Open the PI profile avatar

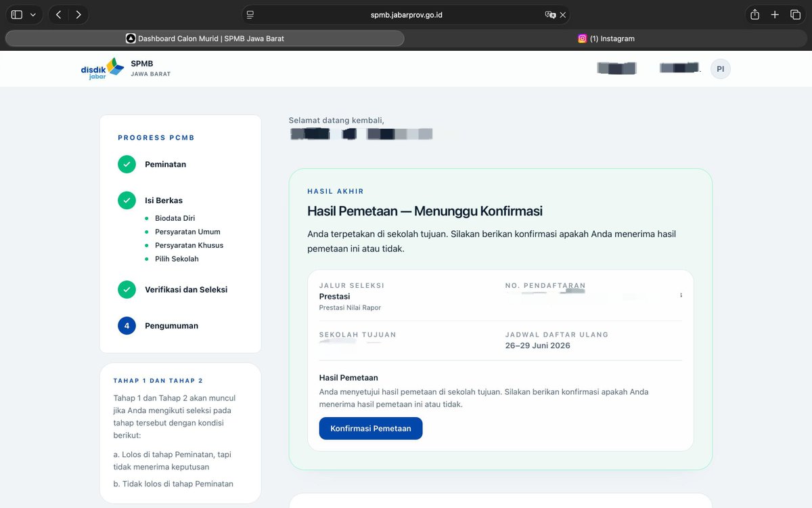[721, 68]
